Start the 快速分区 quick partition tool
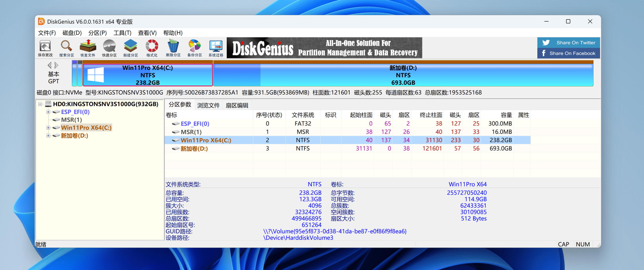The height and width of the screenshot is (270, 644). [109, 48]
